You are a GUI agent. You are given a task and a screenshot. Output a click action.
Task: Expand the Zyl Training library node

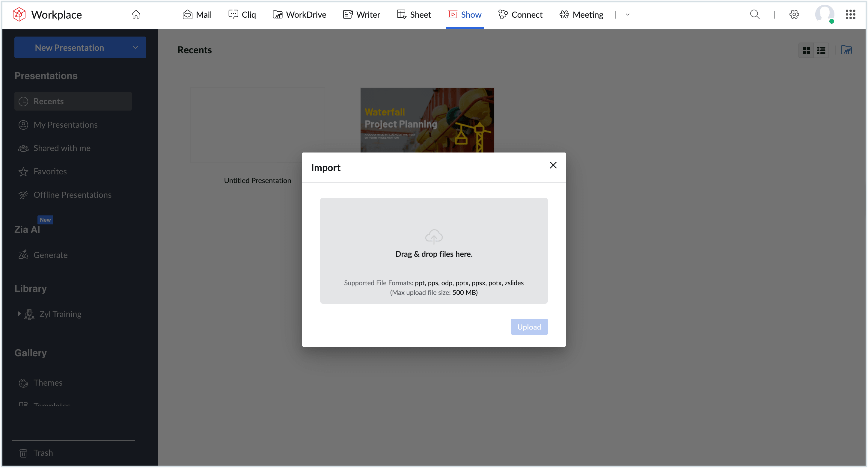(19, 314)
